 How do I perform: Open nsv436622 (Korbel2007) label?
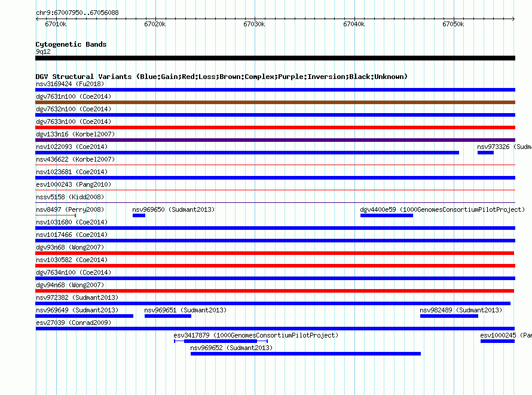[75, 159]
